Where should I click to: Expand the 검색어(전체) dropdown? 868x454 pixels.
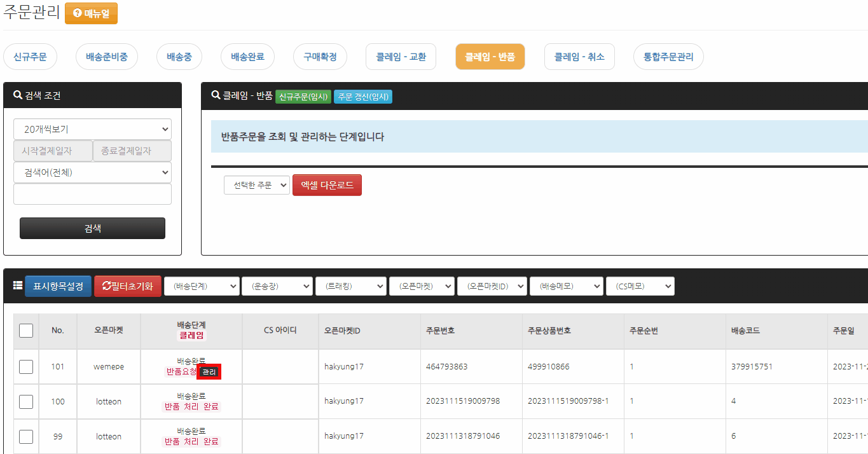[93, 172]
